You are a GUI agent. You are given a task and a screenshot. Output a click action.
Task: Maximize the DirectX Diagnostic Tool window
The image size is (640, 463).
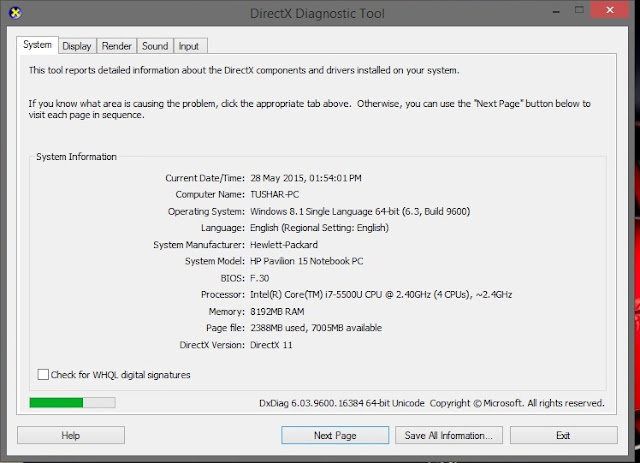(579, 10)
